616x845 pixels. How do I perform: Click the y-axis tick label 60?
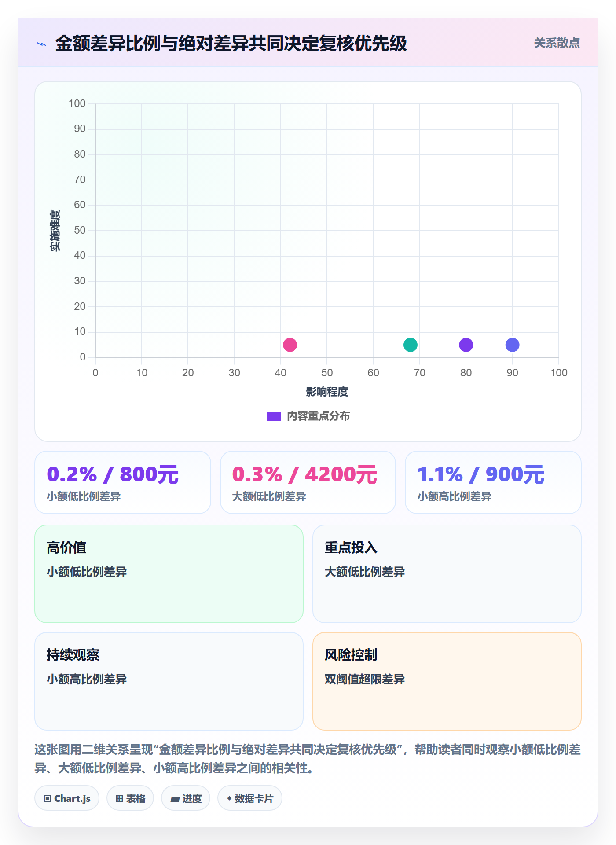pyautogui.click(x=80, y=205)
